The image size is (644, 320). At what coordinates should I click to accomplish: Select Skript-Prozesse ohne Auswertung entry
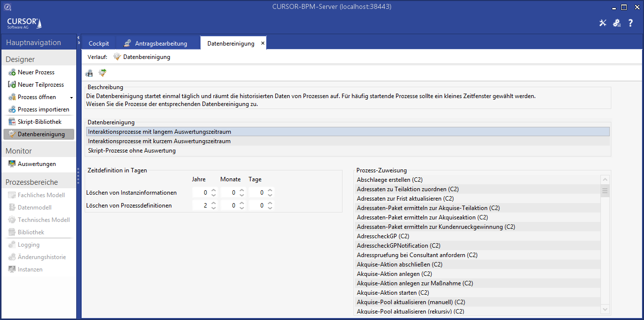click(132, 151)
